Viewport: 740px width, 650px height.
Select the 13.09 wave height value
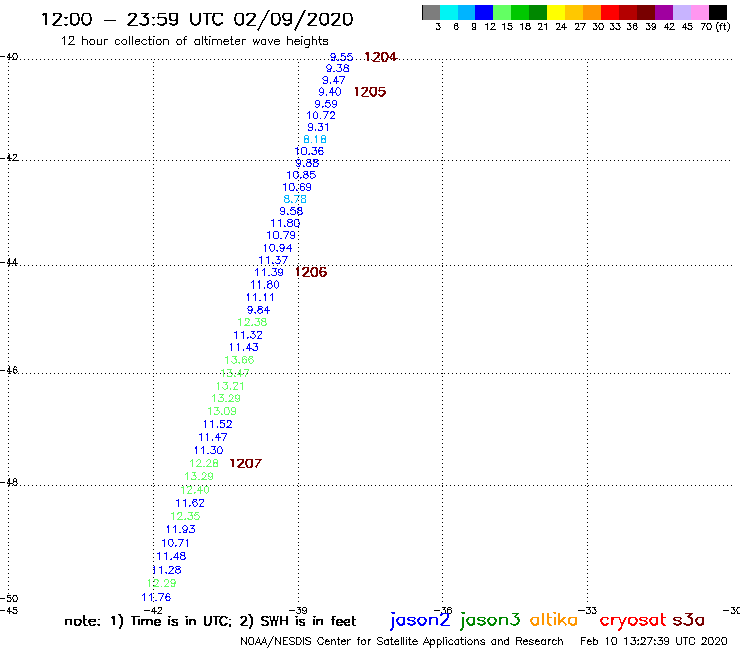pos(222,412)
